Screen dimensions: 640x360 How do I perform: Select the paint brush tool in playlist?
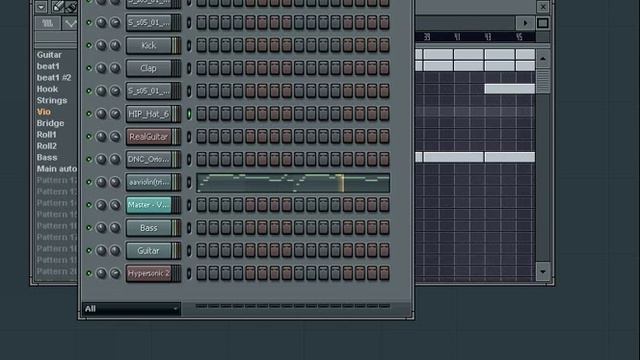pyautogui.click(x=71, y=6)
